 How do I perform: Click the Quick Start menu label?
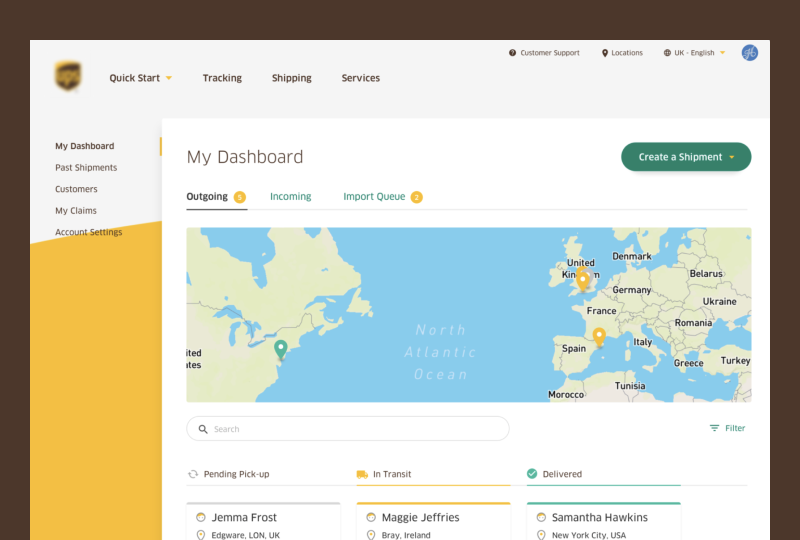(x=134, y=78)
